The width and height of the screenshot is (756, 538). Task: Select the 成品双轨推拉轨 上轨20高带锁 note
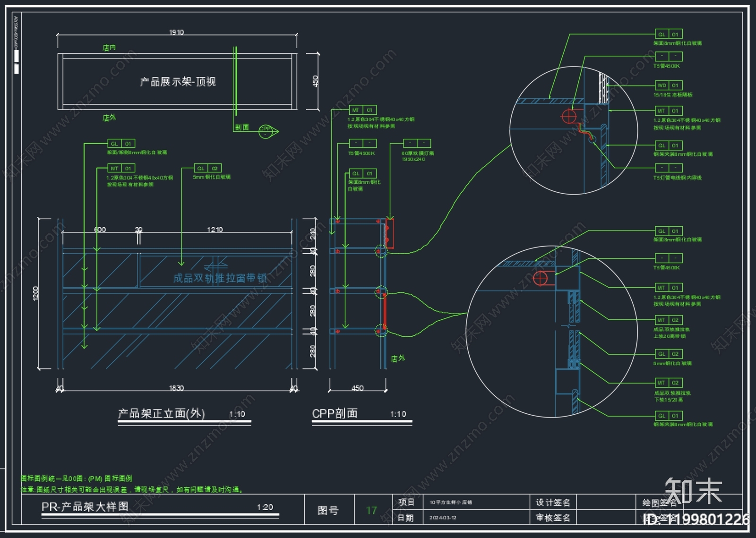click(x=671, y=333)
